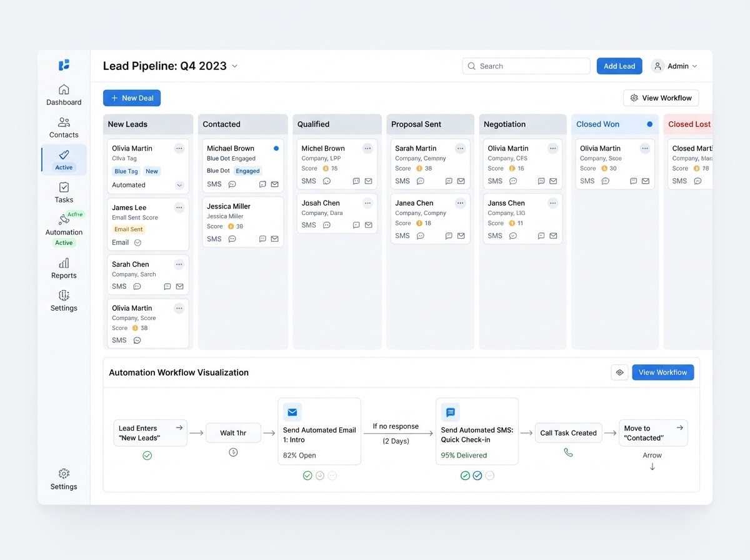
Task: Click the Call Task Created step
Action: pyautogui.click(x=568, y=432)
